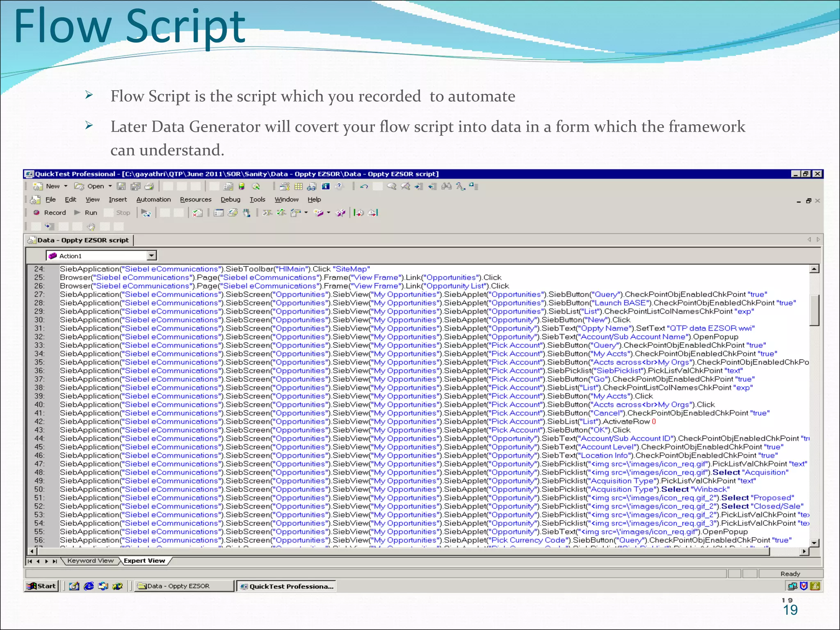Expand the Insert Checkpoint dropdown arrow
The height and width of the screenshot is (630, 840).
click(306, 212)
